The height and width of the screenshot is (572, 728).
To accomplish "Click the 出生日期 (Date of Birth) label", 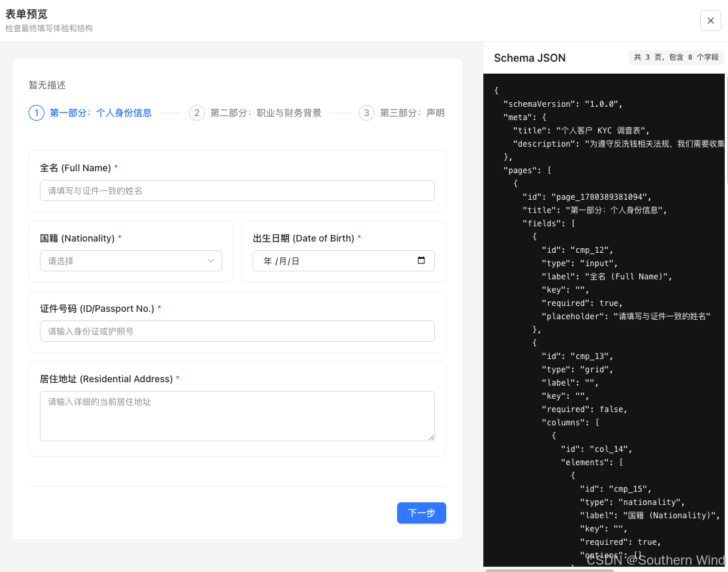I will (304, 238).
